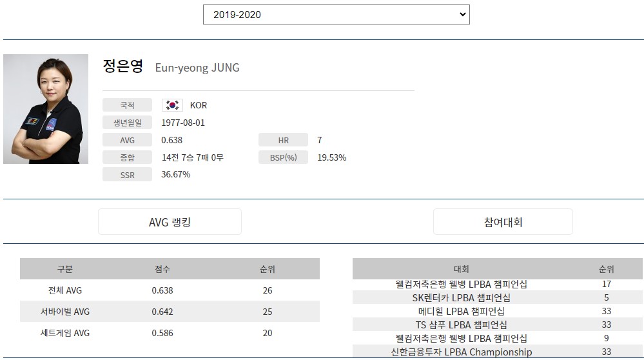Select the SK렌터카 LPBA 챔피언십 row

pyautogui.click(x=498, y=297)
